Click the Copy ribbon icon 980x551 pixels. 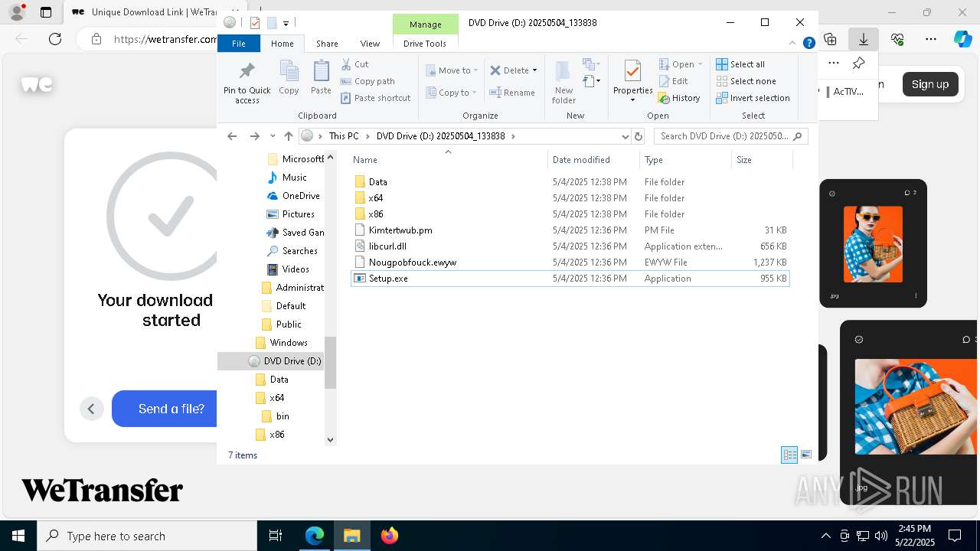point(289,78)
